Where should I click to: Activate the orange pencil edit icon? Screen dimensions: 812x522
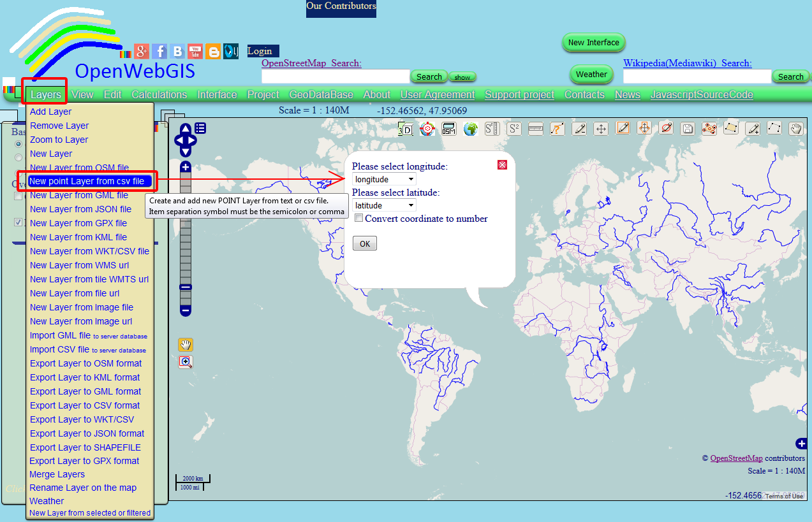click(623, 128)
